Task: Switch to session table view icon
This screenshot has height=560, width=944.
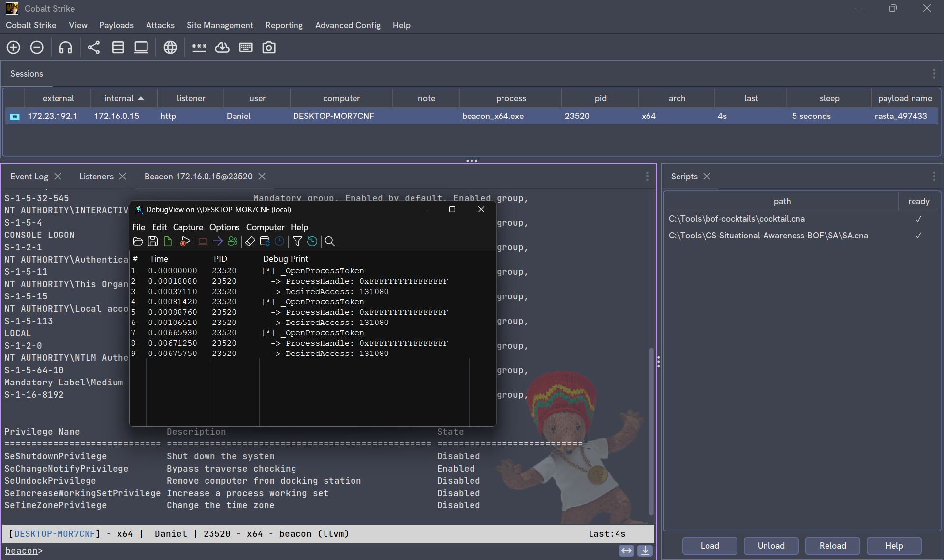Action: (x=118, y=47)
